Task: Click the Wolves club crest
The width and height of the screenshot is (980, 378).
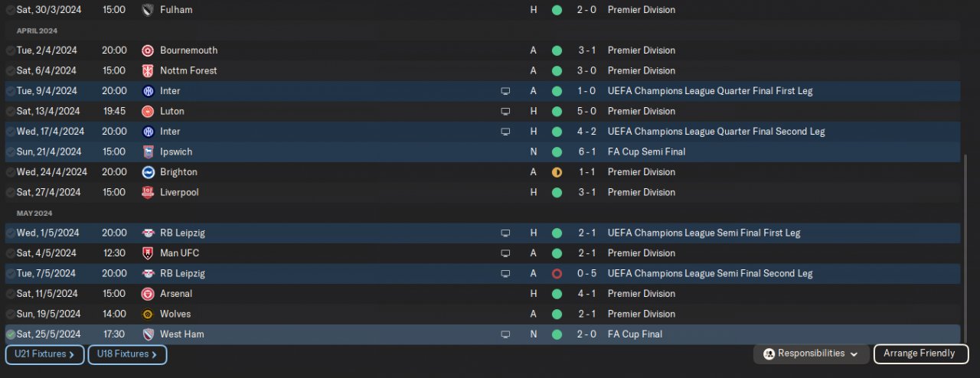Action: tap(148, 314)
